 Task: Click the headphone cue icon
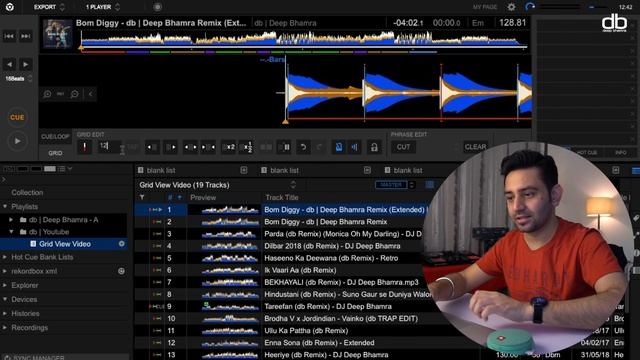point(530,7)
